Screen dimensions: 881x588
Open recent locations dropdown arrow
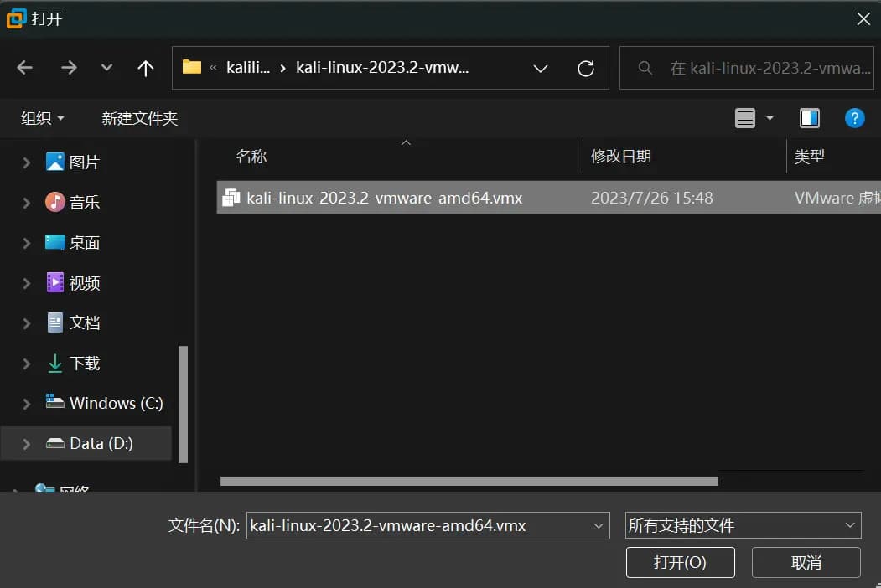106,68
